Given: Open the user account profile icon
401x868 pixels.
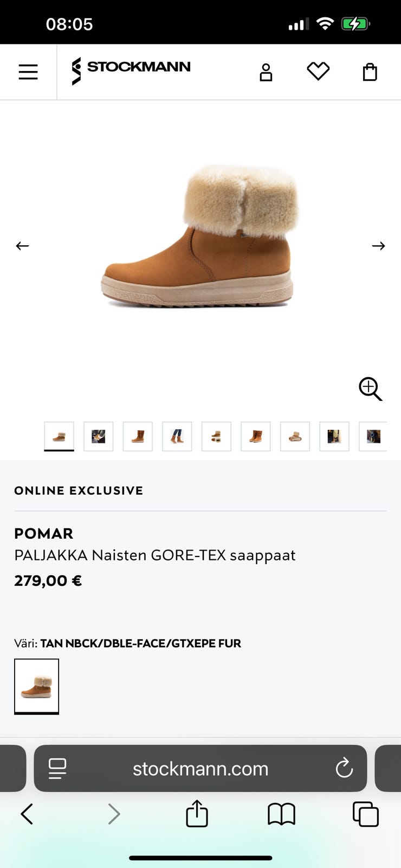Looking at the screenshot, I should pos(266,72).
